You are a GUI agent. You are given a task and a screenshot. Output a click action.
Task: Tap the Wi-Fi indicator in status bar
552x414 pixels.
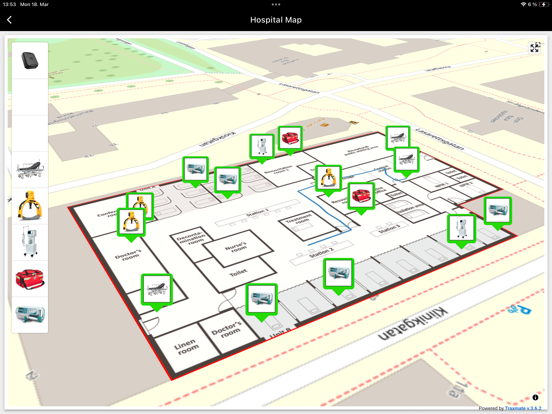click(523, 5)
